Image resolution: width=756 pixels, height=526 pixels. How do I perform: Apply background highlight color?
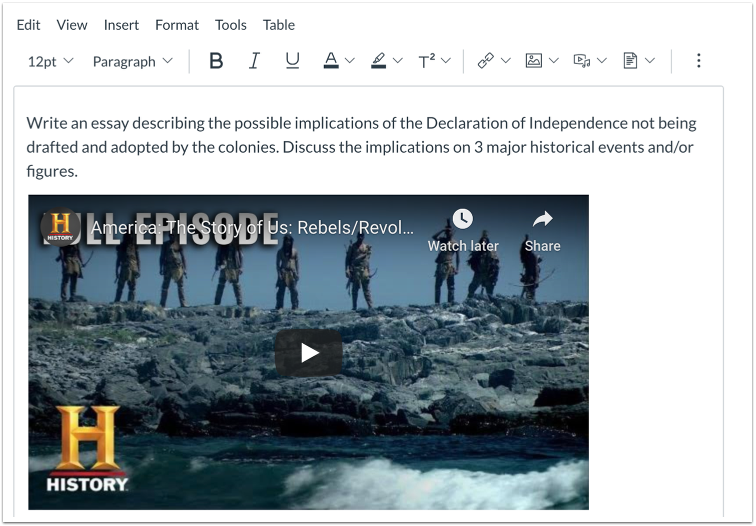click(x=378, y=61)
